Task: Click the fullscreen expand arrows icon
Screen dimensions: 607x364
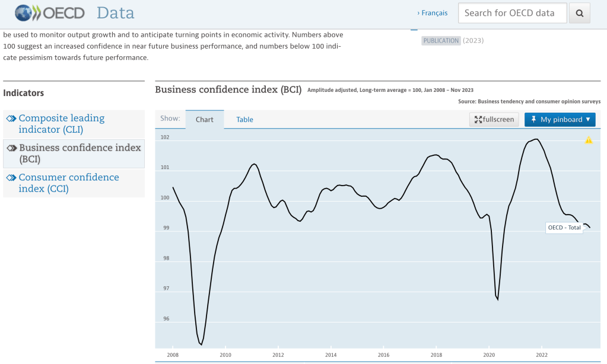Action: click(x=478, y=120)
